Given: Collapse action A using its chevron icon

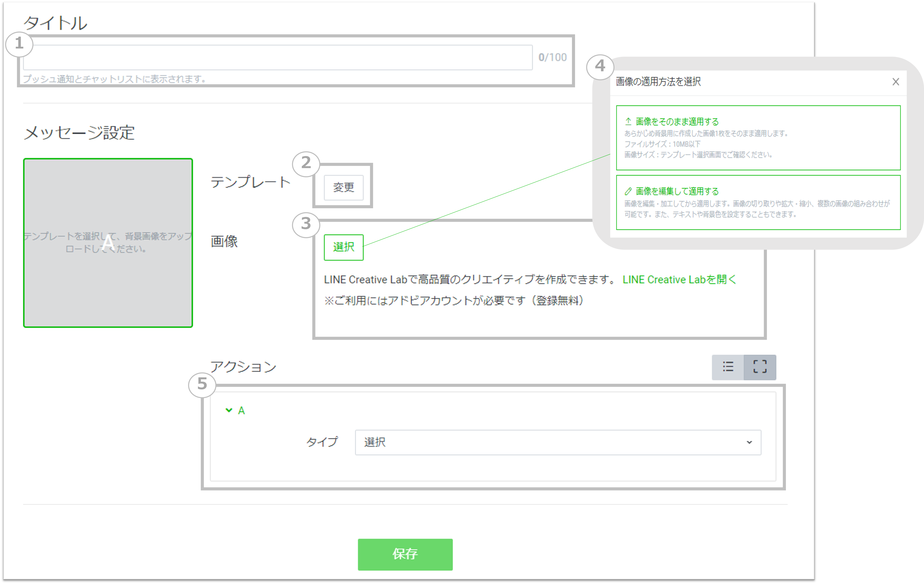Looking at the screenshot, I should [x=229, y=410].
